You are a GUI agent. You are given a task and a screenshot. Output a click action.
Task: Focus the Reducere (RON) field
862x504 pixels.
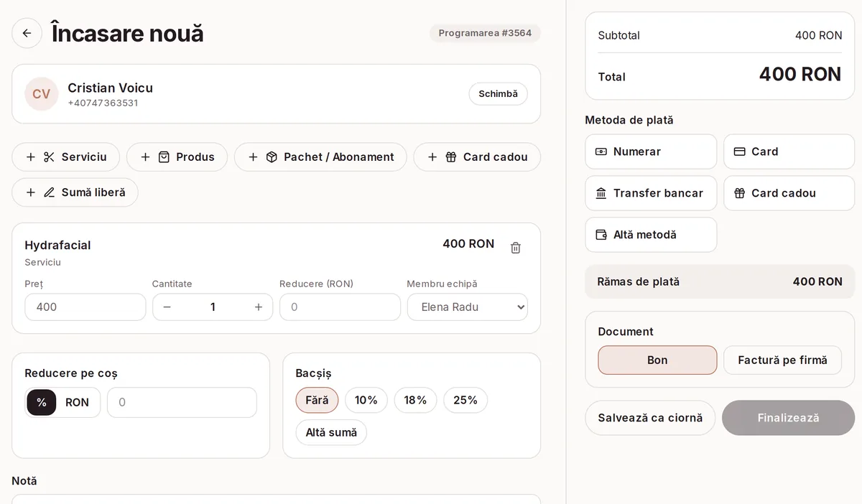[340, 307]
